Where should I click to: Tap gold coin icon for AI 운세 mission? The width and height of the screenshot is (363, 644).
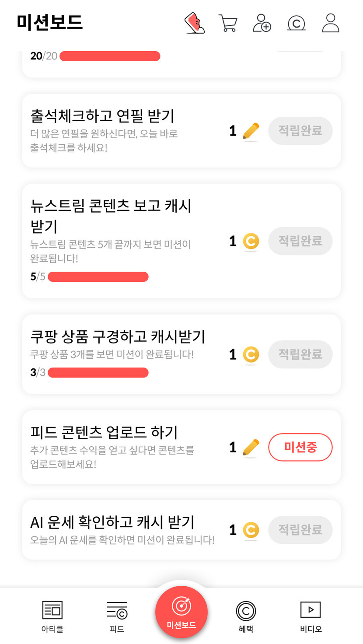[251, 530]
